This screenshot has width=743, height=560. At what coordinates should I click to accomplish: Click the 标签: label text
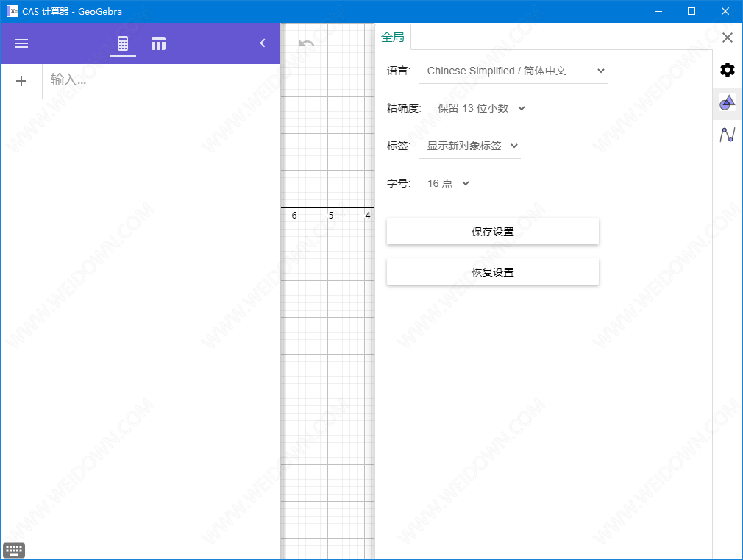coord(399,146)
